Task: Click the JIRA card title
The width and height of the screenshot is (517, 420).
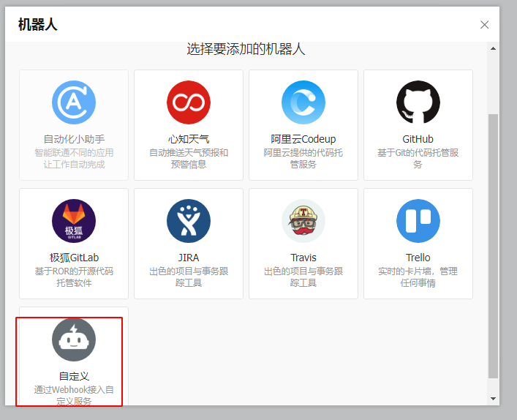Action: (x=189, y=258)
